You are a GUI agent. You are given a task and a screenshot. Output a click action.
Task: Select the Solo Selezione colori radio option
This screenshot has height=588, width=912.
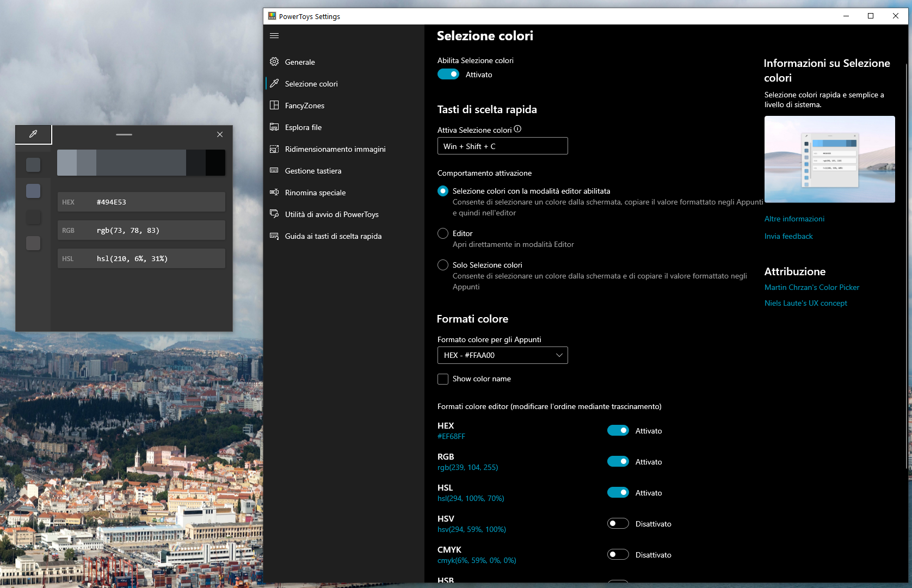[443, 265]
